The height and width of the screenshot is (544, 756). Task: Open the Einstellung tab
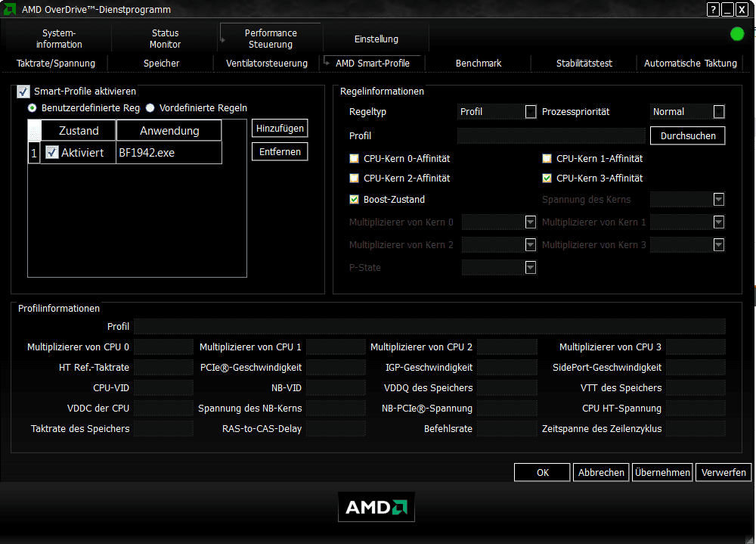coord(376,39)
